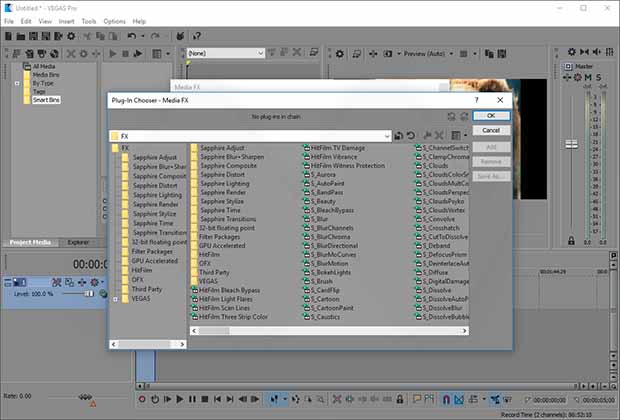The height and width of the screenshot is (420, 620).
Task: Toggle Automatic Crossfades icon in timeline toolbar
Action: [459, 399]
